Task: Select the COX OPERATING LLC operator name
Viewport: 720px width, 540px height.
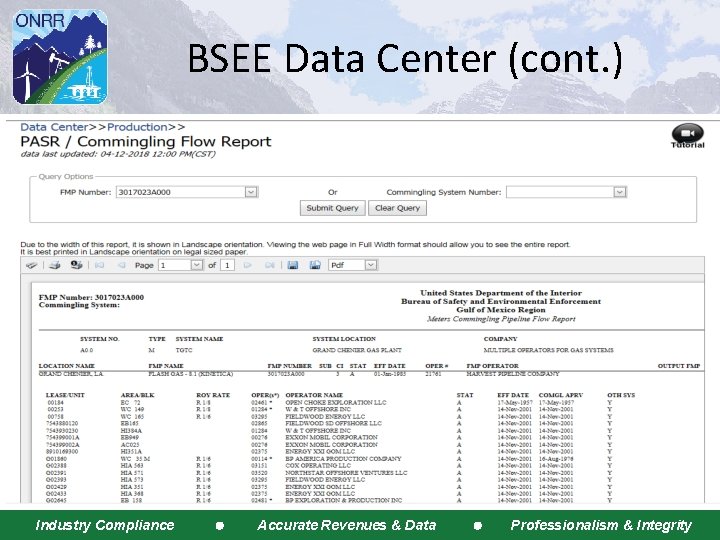Action: (x=318, y=465)
